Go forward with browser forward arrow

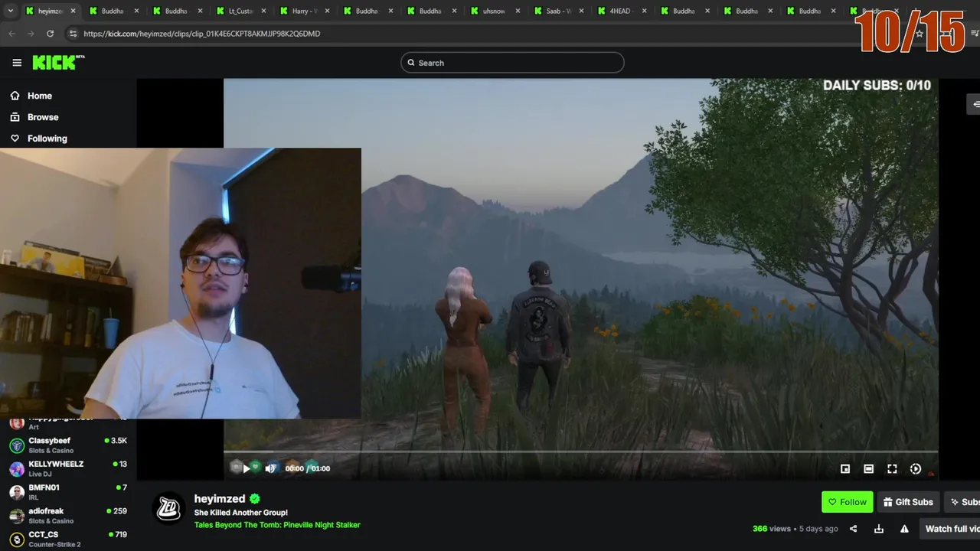click(x=31, y=34)
